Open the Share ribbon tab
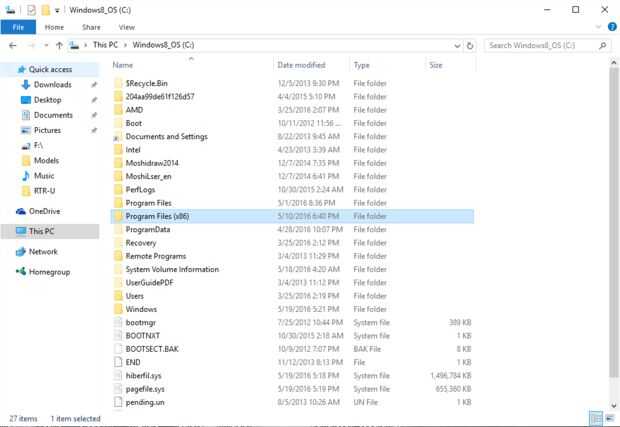 (x=91, y=27)
